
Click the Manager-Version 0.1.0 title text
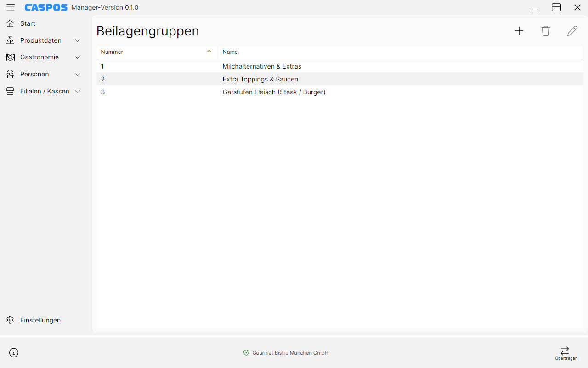pyautogui.click(x=105, y=7)
